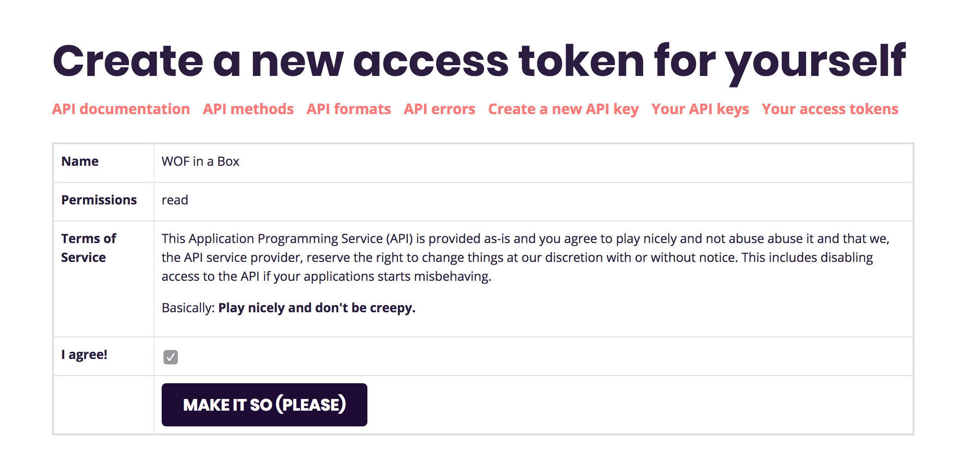Image resolution: width=980 pixels, height=474 pixels.
Task: Toggle the I agree checkbox
Action: click(171, 357)
